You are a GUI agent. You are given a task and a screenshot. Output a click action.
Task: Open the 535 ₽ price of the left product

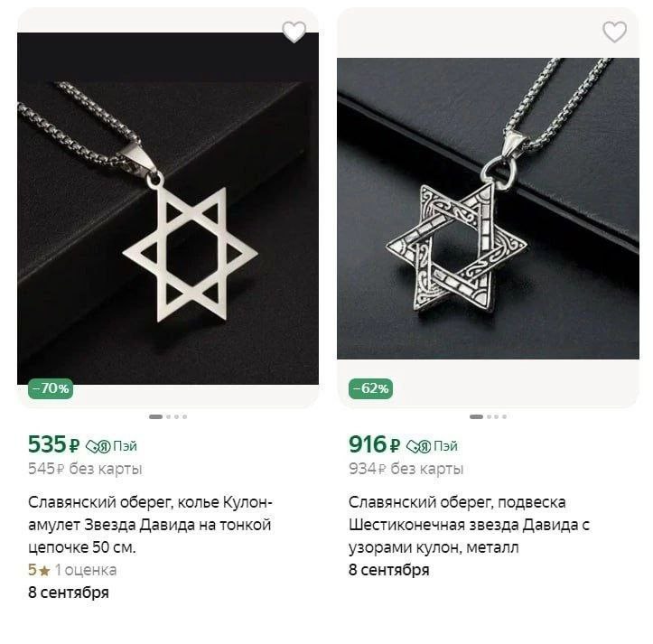click(x=53, y=444)
